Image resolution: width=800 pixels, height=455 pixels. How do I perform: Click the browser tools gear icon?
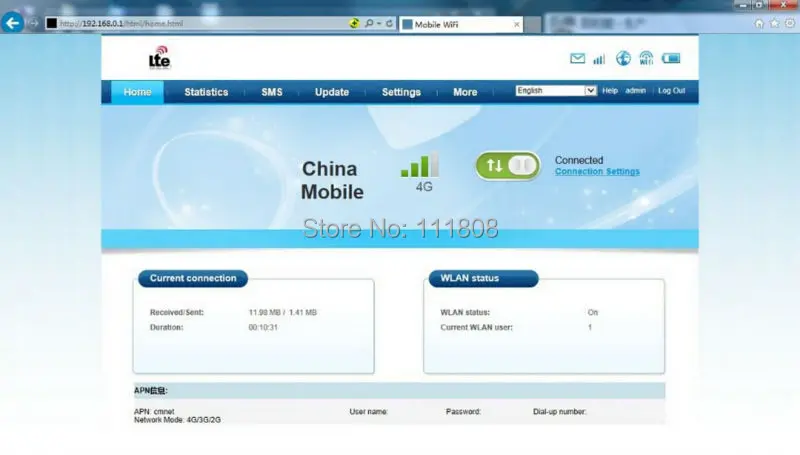click(790, 23)
